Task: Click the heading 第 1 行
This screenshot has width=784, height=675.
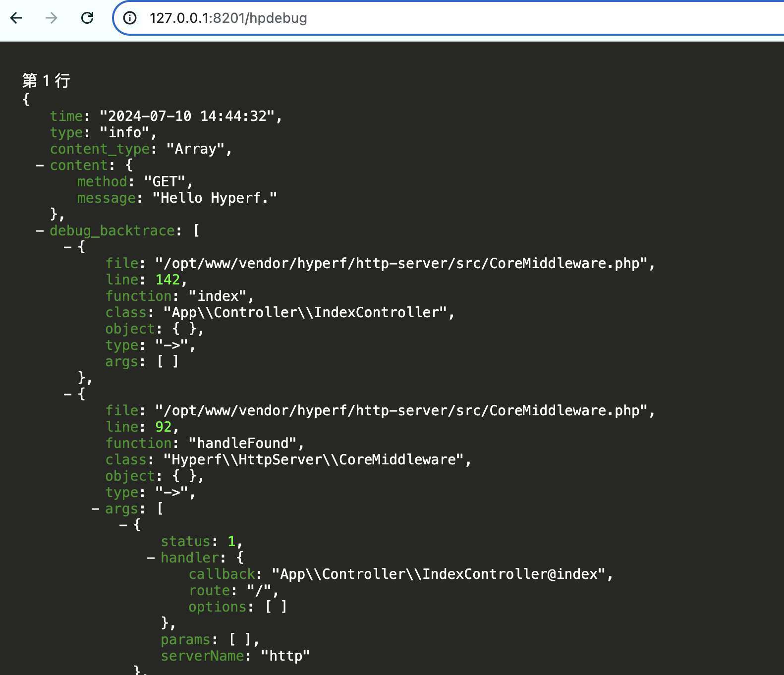Action: (x=46, y=80)
